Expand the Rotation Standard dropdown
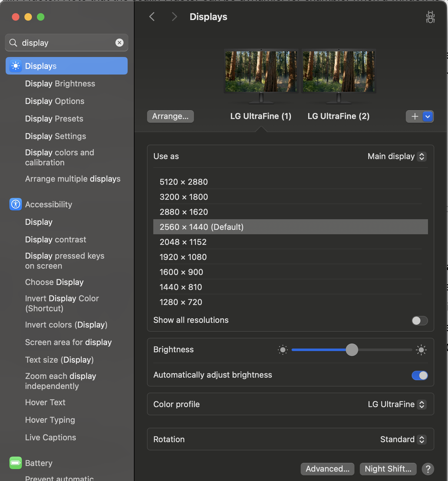The width and height of the screenshot is (448, 481). (x=403, y=439)
